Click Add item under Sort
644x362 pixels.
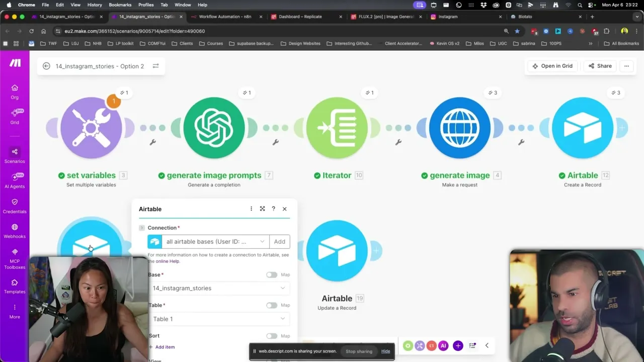pyautogui.click(x=162, y=347)
